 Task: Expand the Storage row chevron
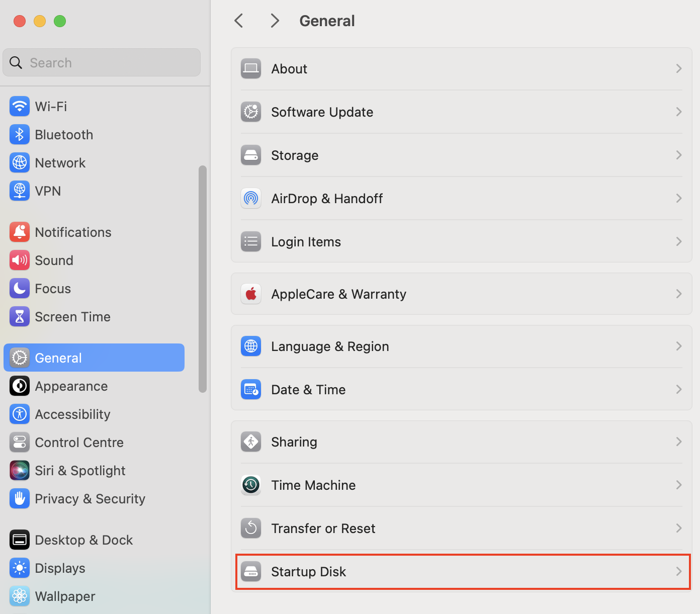tap(679, 155)
